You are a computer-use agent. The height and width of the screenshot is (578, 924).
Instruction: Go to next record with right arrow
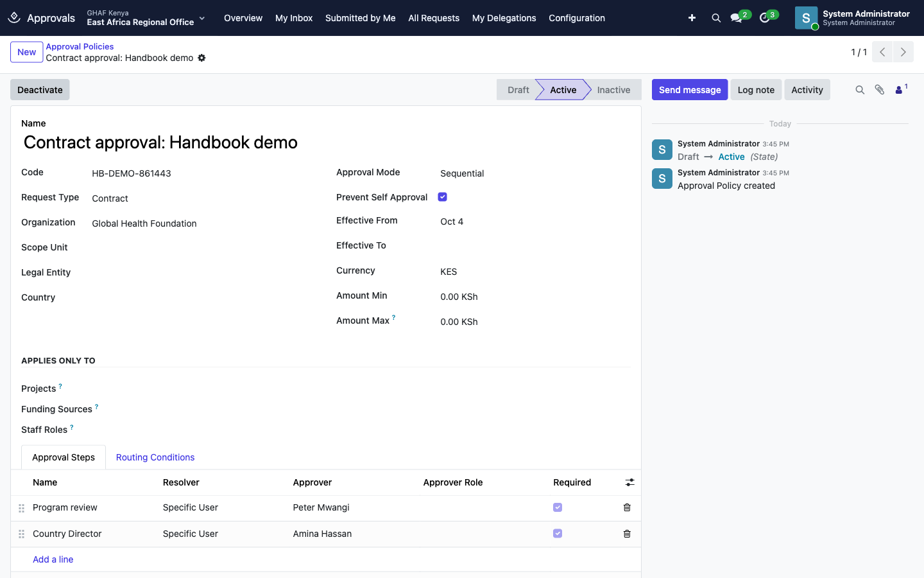(903, 52)
